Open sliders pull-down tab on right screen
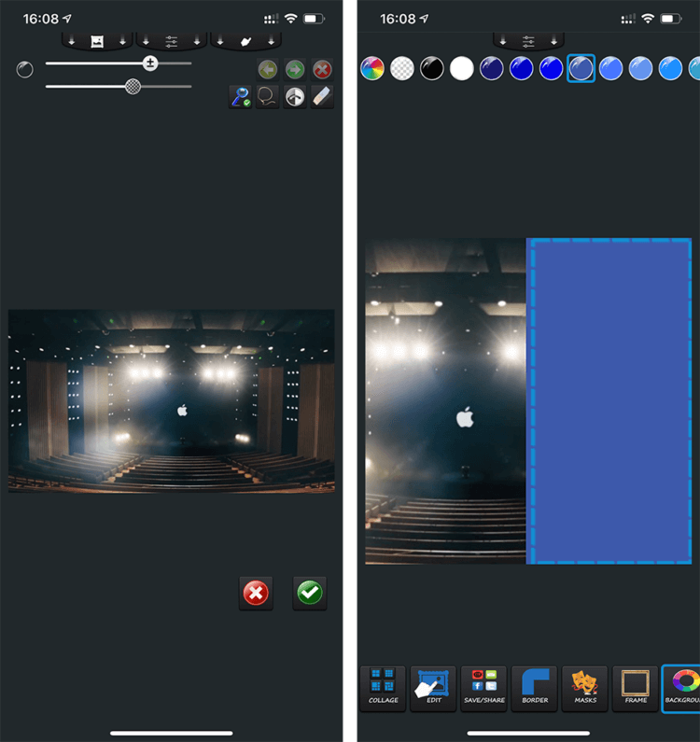Viewport: 700px width, 742px height. pos(528,41)
